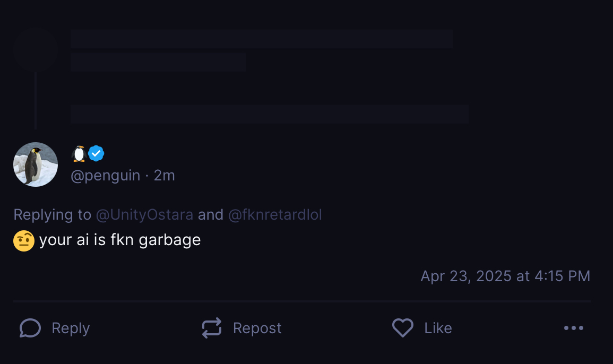613x364 pixels.
Task: Click the heart Like icon
Action: 403,328
